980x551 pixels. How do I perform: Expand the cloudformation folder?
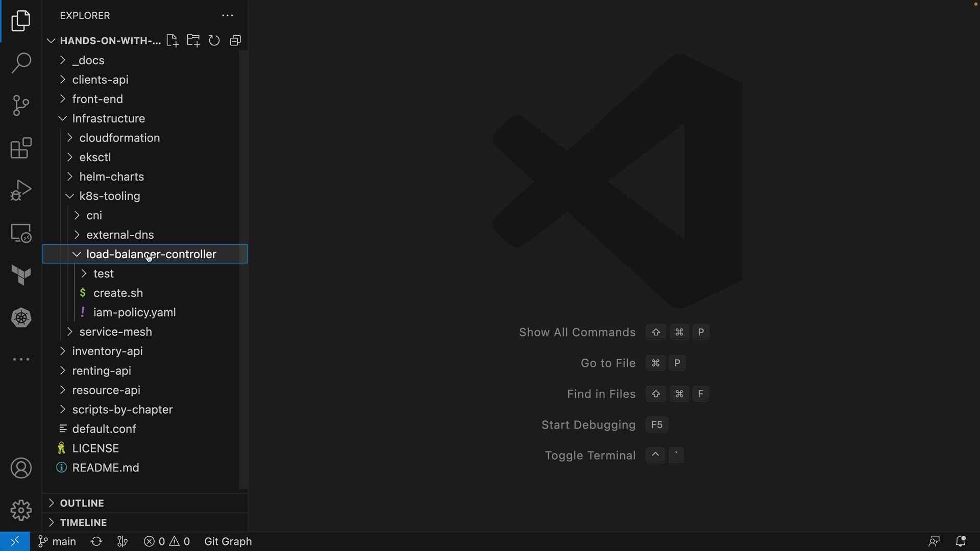point(119,138)
